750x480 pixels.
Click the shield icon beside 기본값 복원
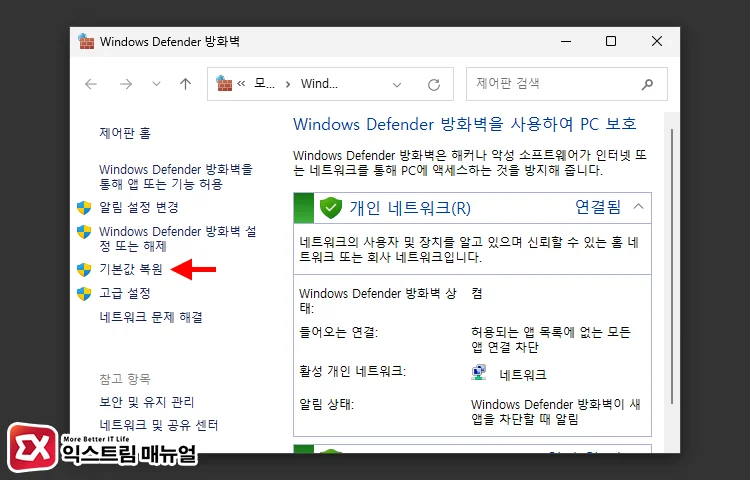[84, 270]
